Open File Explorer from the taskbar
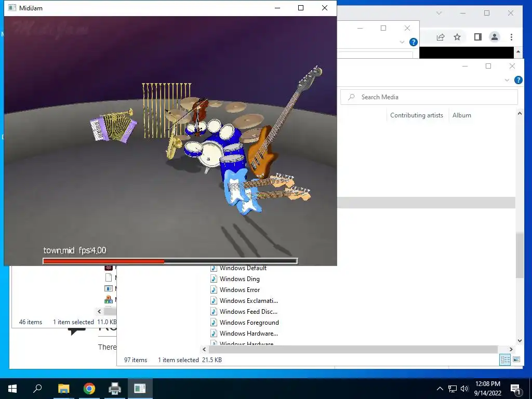The width and height of the screenshot is (532, 399). coord(63,388)
